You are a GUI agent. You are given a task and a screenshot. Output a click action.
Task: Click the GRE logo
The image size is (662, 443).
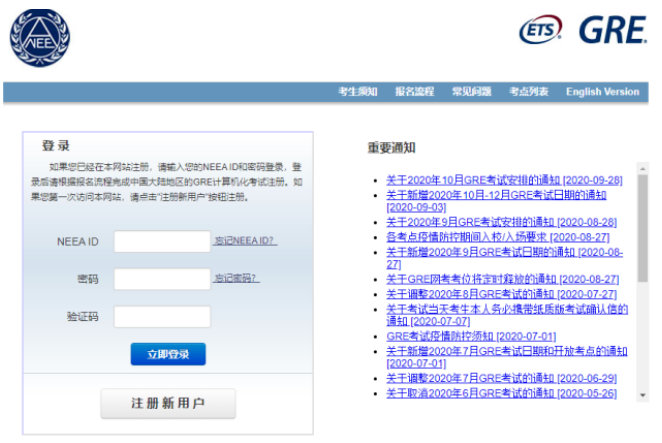point(613,30)
